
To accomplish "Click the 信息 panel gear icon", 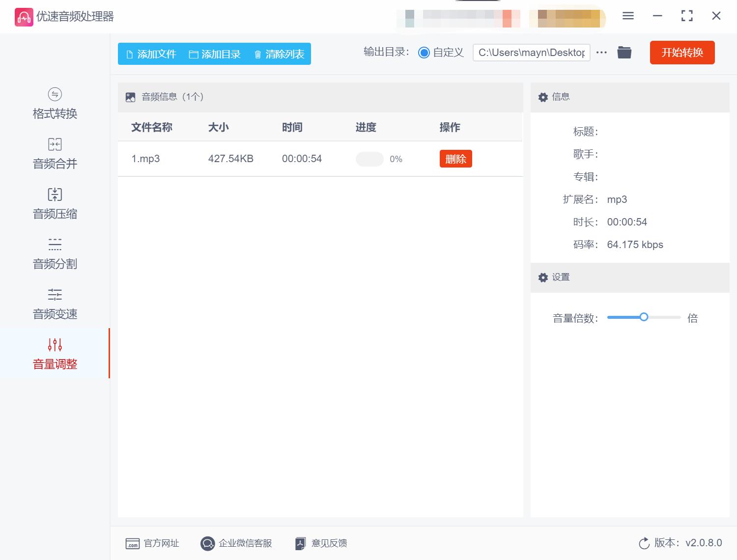I will click(x=543, y=97).
